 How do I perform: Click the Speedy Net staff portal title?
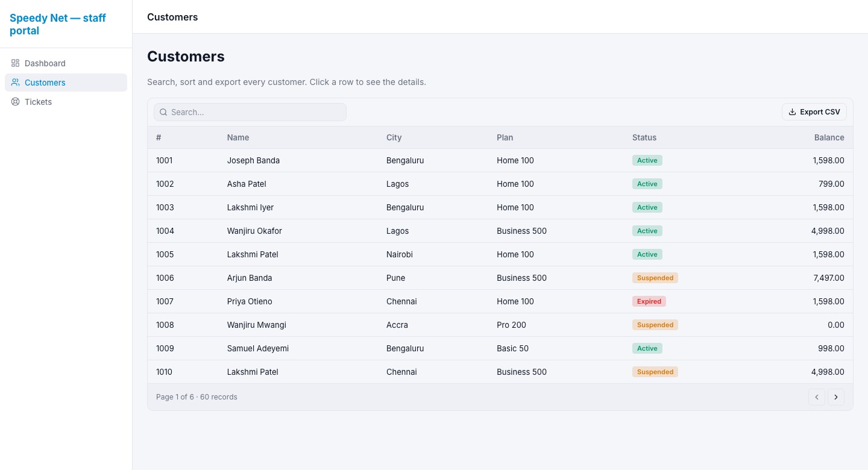pos(58,24)
